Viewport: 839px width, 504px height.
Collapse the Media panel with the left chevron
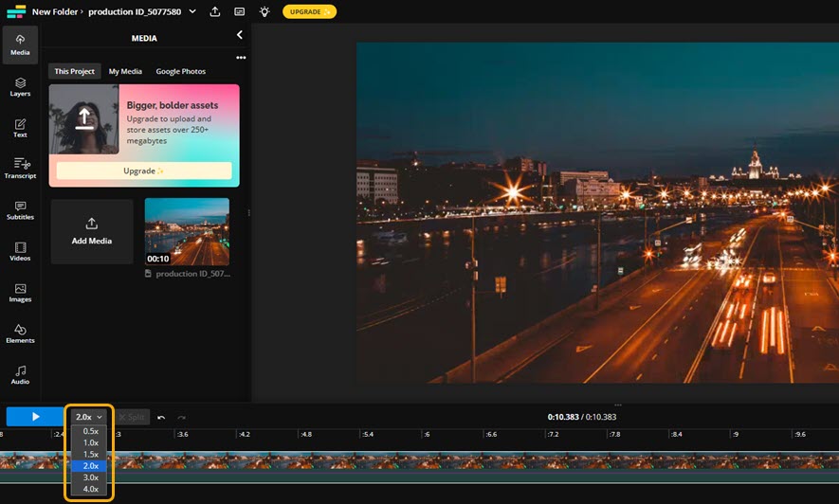pos(240,35)
